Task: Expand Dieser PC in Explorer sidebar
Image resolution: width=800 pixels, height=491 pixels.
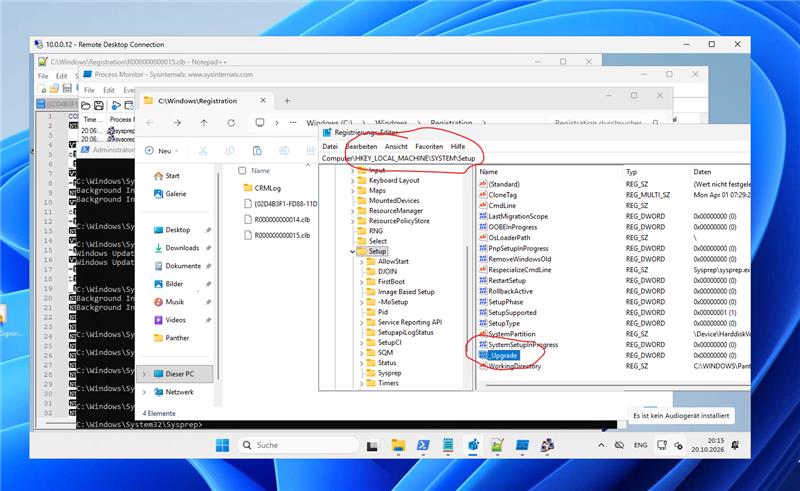Action: (144, 374)
